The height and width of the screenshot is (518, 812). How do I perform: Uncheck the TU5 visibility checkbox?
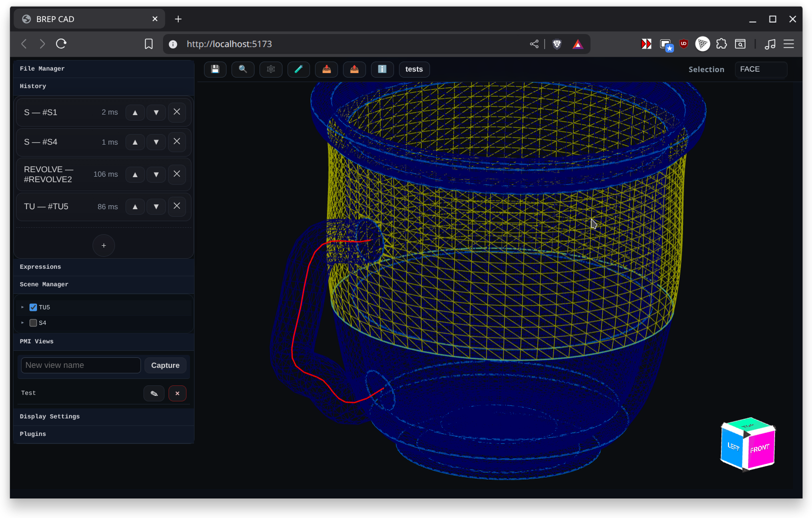coord(33,307)
